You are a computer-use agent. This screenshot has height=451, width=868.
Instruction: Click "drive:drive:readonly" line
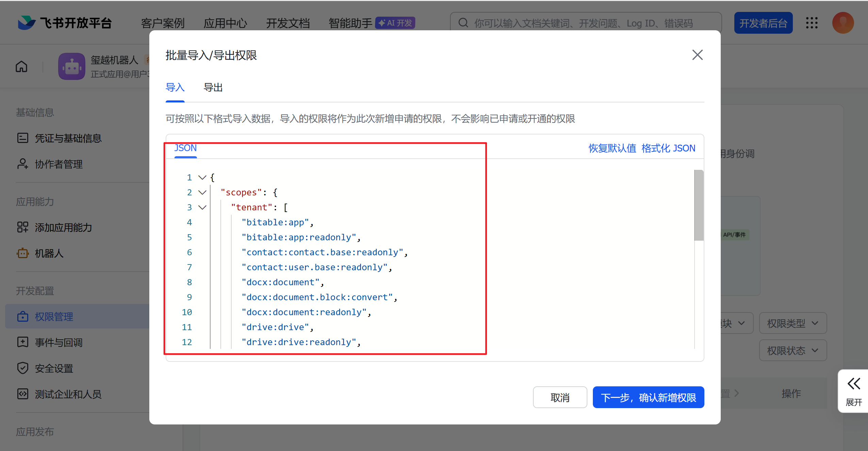(301, 342)
